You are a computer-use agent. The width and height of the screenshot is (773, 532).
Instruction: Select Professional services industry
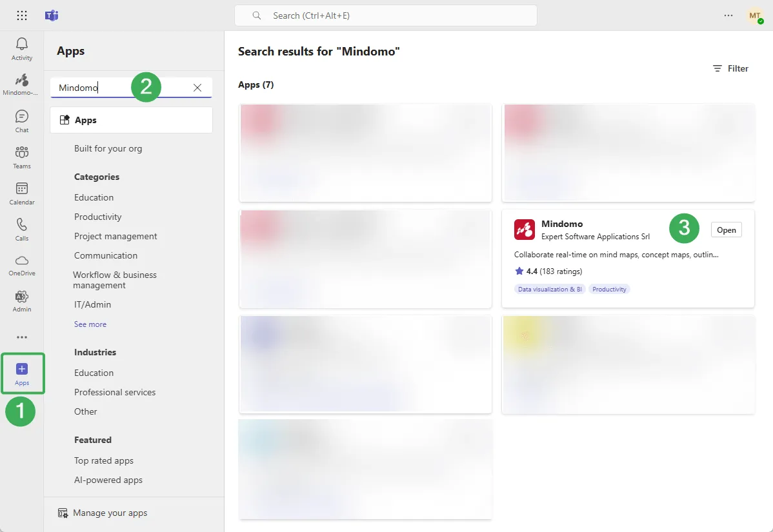pyautogui.click(x=115, y=392)
